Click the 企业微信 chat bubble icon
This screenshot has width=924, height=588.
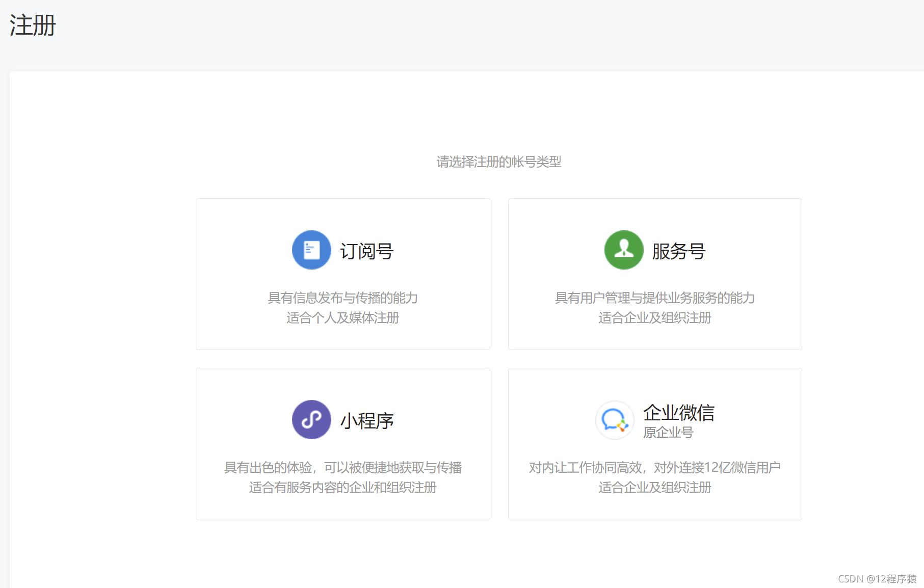coord(615,420)
